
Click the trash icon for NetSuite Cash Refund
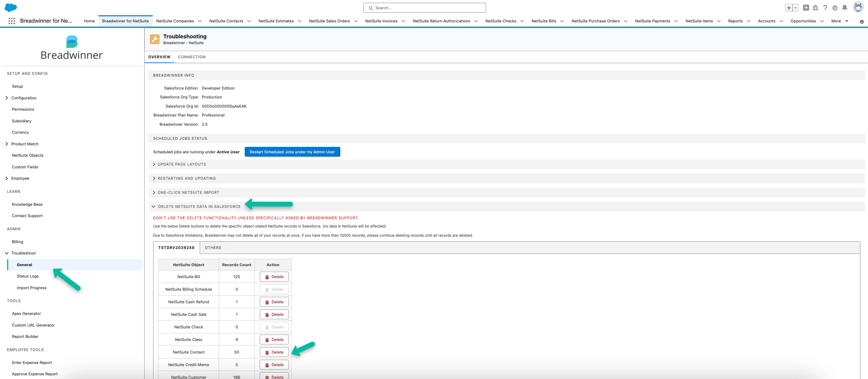pos(267,302)
